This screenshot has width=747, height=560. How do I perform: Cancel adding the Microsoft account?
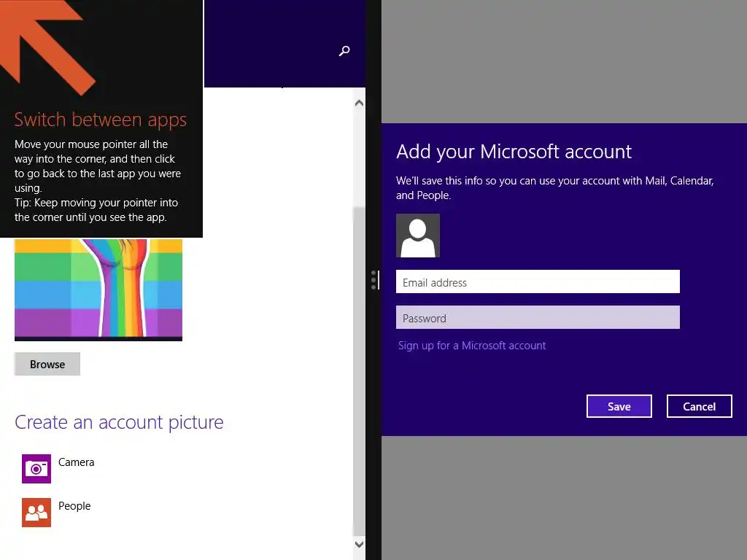click(x=699, y=406)
